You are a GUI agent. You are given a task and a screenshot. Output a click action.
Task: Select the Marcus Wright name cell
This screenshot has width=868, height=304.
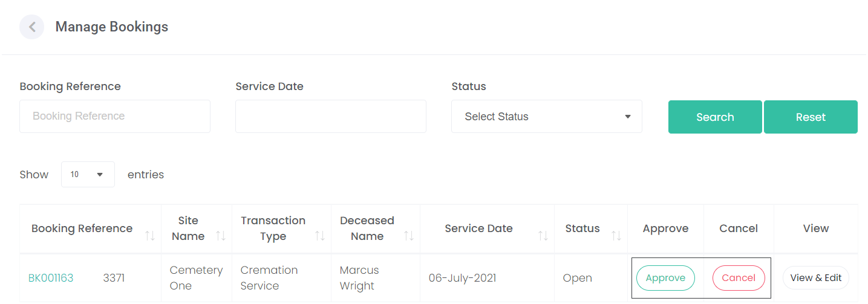376,278
